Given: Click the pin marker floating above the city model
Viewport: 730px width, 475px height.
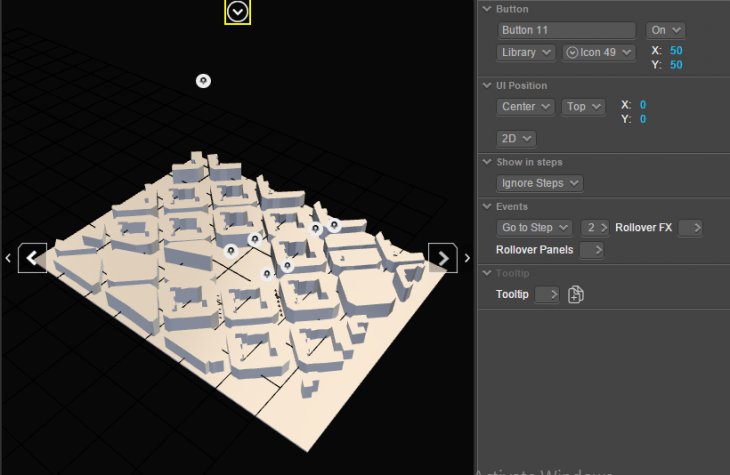Looking at the screenshot, I should pyautogui.click(x=203, y=80).
